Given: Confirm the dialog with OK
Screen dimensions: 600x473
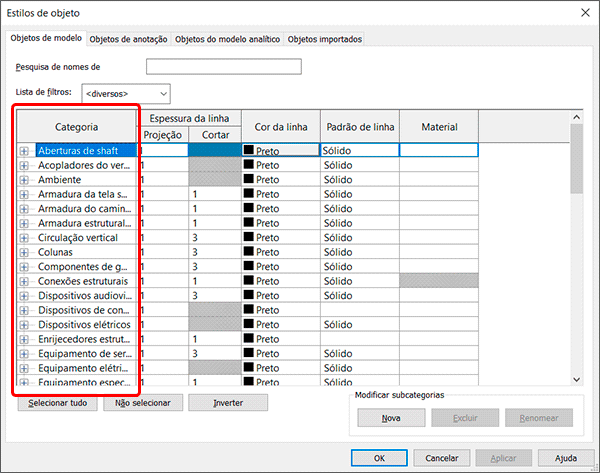Looking at the screenshot, I should click(x=379, y=458).
